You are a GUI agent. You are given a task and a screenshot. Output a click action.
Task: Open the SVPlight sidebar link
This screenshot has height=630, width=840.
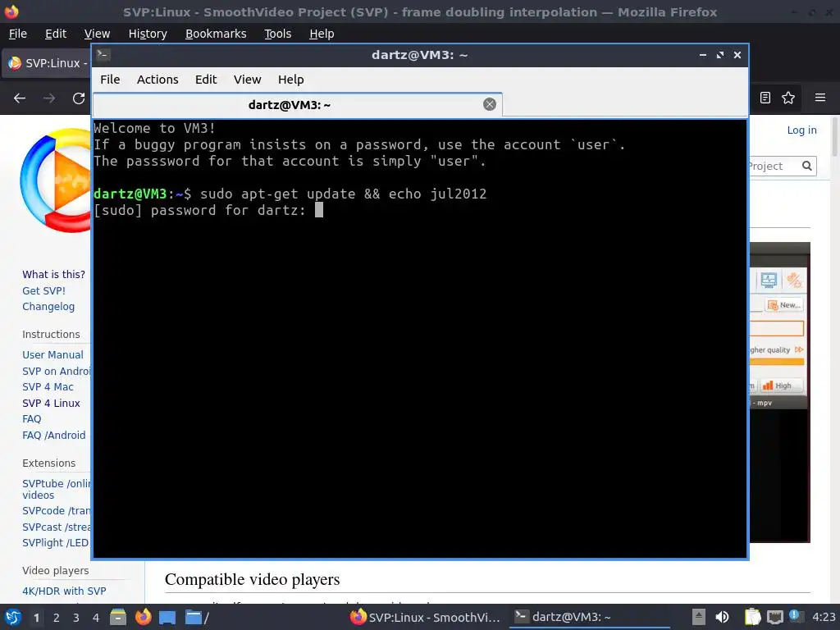(55, 543)
